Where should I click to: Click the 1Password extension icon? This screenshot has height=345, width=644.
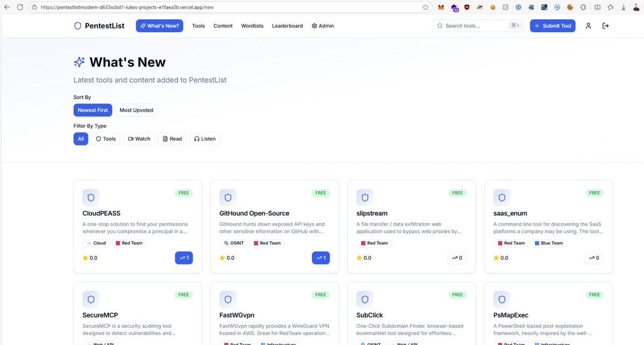pyautogui.click(x=518, y=8)
